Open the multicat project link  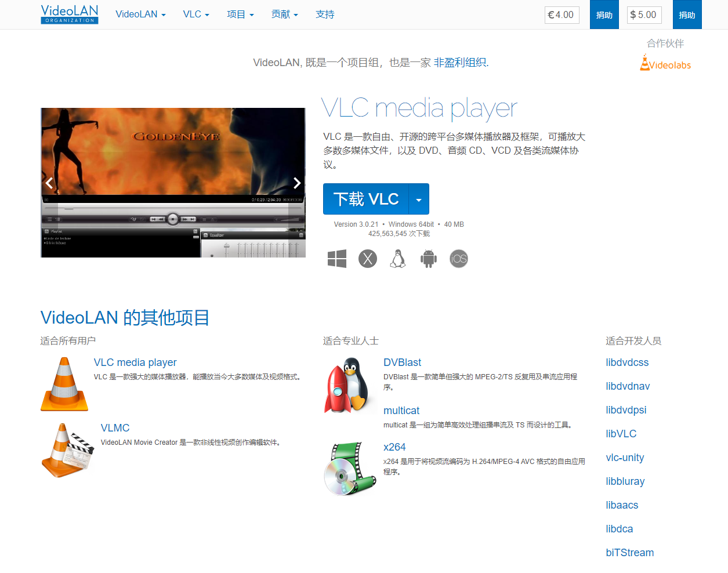tap(401, 411)
